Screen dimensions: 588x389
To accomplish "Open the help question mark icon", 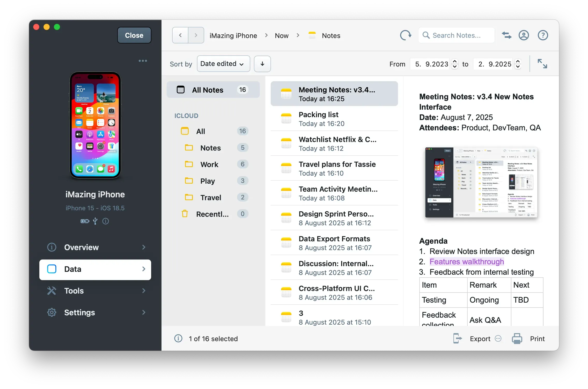I will pyautogui.click(x=543, y=35).
